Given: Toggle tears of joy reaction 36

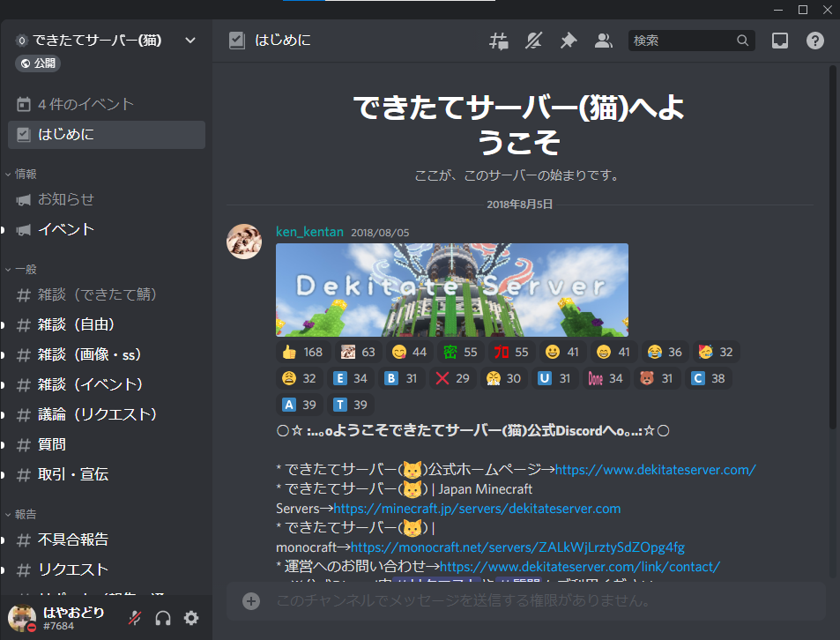Looking at the screenshot, I should (x=665, y=352).
